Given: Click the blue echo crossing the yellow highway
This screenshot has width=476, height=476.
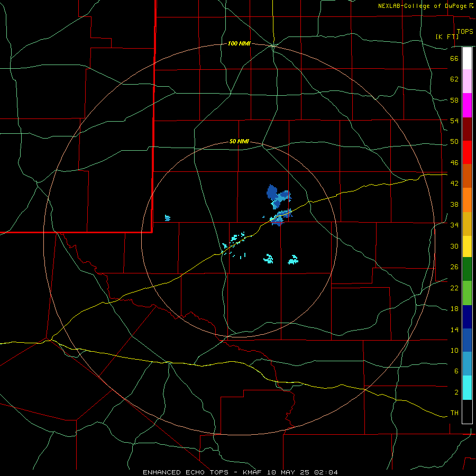Looking at the screenshot, I should [x=281, y=217].
